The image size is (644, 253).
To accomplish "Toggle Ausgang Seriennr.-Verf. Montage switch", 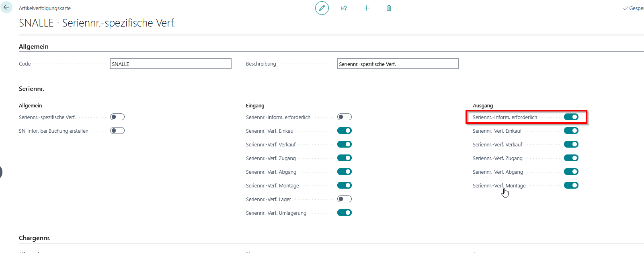I will click(571, 185).
